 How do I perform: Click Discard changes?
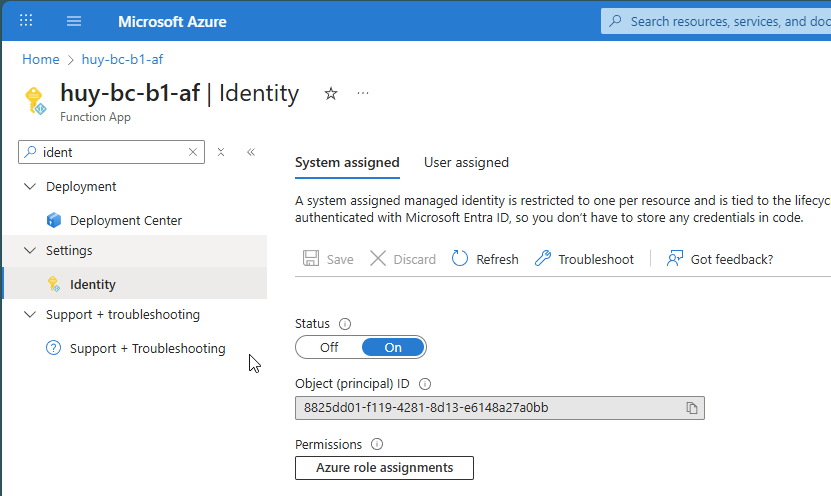tap(403, 259)
